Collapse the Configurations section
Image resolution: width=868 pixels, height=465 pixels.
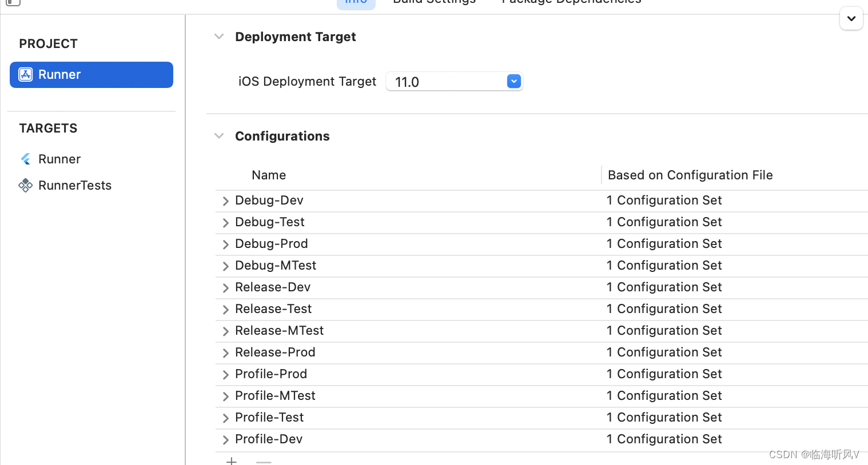(219, 136)
